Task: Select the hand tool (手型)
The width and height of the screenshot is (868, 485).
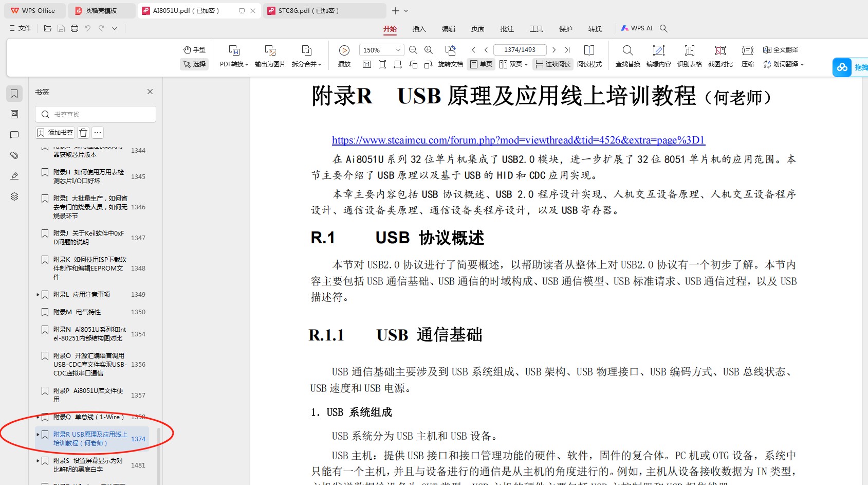Action: pos(194,50)
